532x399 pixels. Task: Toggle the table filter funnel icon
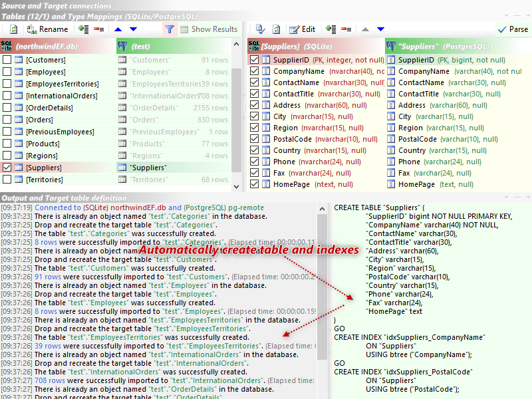point(170,29)
